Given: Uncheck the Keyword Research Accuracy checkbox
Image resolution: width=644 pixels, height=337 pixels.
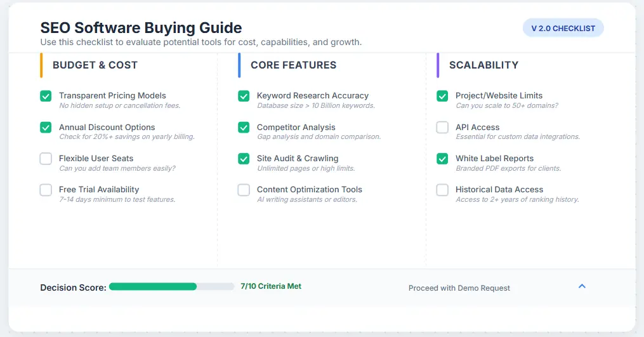Looking at the screenshot, I should pyautogui.click(x=244, y=96).
